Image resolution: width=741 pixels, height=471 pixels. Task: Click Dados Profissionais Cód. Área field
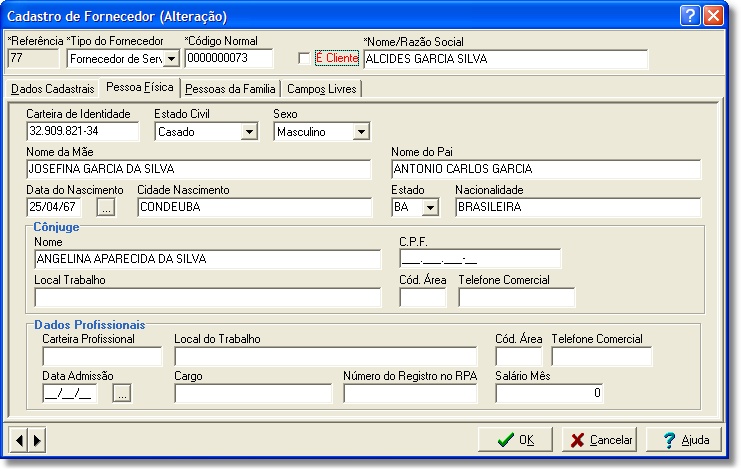(518, 357)
